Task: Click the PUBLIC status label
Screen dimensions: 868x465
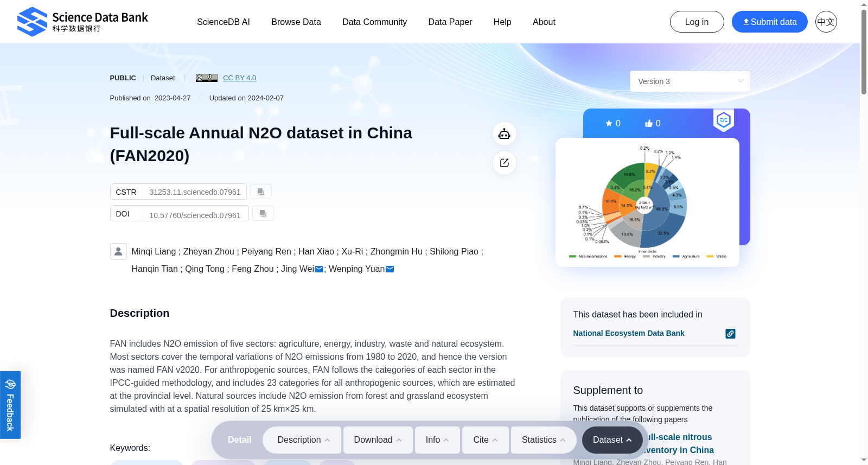Action: click(123, 78)
